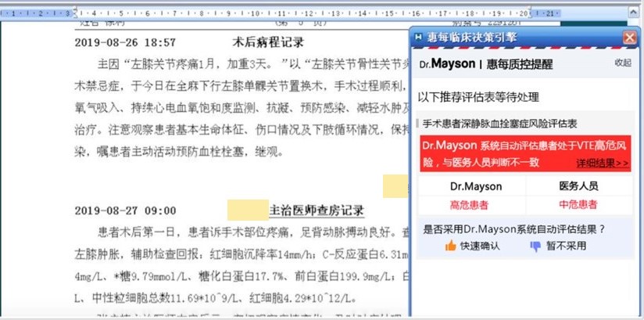Click Dr.Mayson column header
The width and height of the screenshot is (644, 320).
click(x=476, y=186)
